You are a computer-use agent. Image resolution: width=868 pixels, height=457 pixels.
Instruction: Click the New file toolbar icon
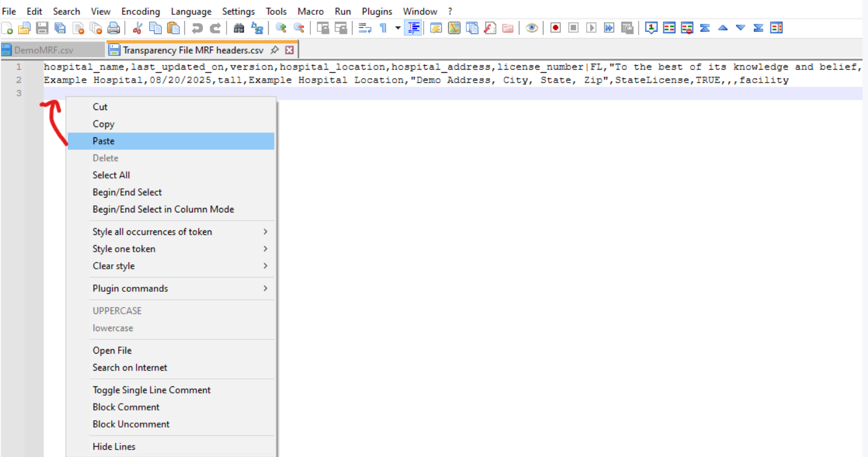pos(7,28)
